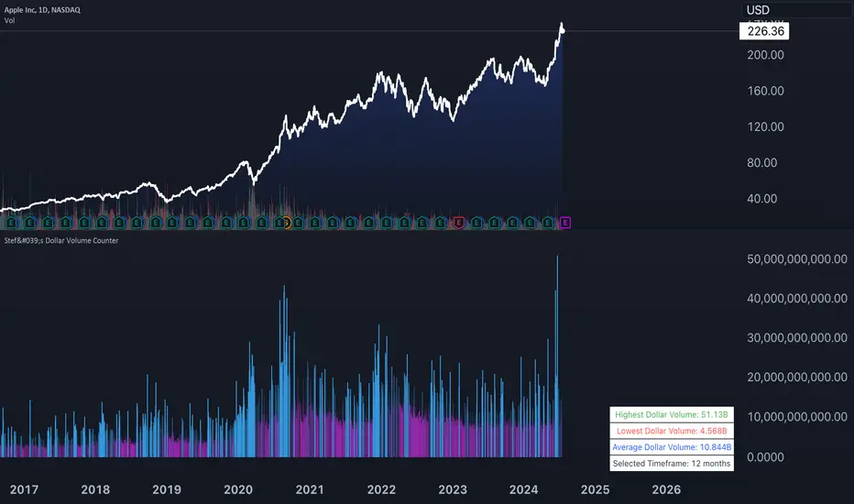This screenshot has width=854, height=504.
Task: Open the Apple Inc symbol title
Action: click(x=42, y=10)
